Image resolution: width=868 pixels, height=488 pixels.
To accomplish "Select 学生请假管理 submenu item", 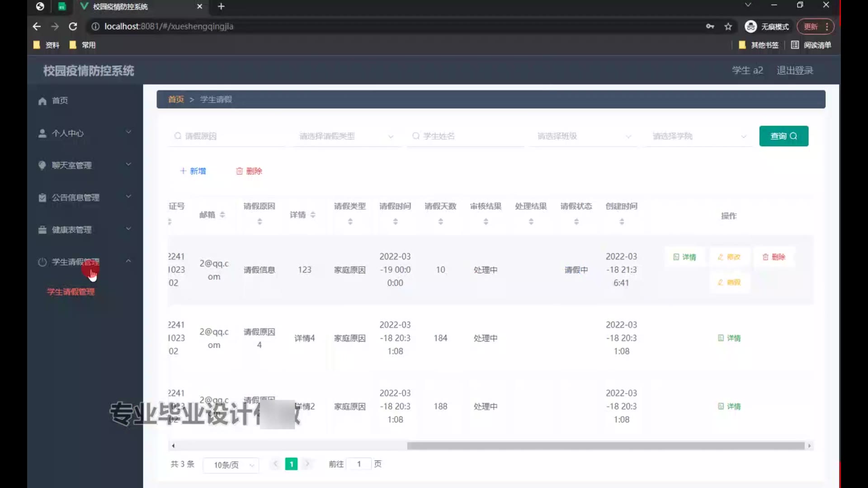I will pos(71,292).
